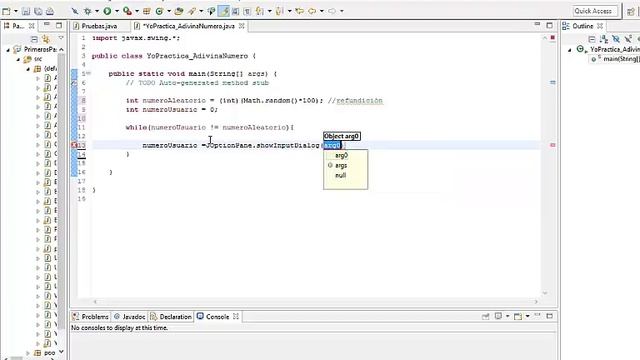Viewport: 640px width, 360px height.
Task: Open the Problems tab
Action: [91, 317]
